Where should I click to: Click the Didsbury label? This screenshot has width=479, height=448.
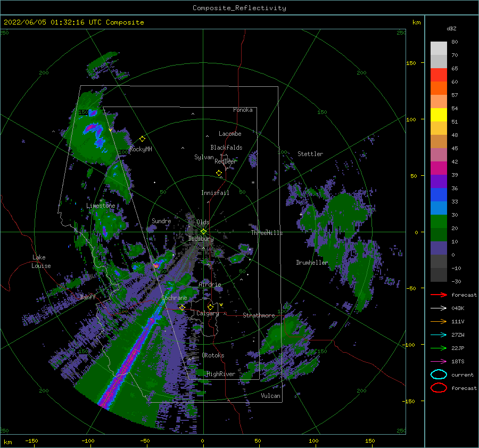click(201, 239)
